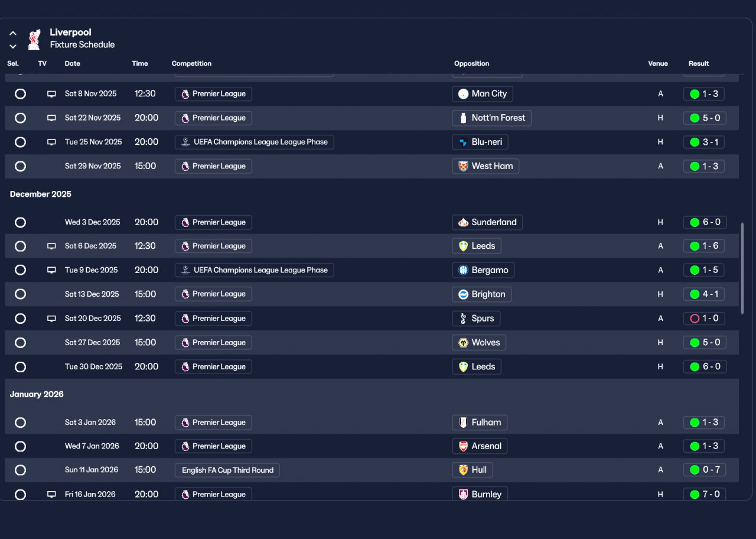
Task: Click the TV icon in the Bergamo row
Action: (x=51, y=271)
